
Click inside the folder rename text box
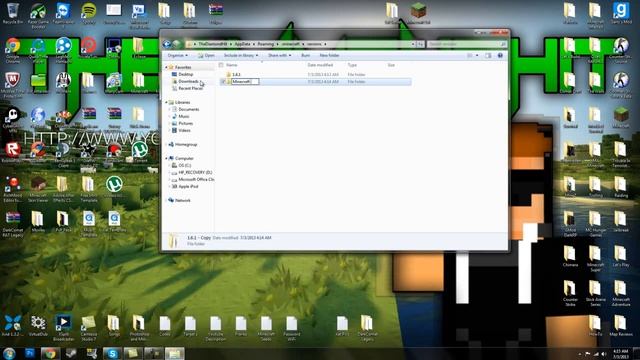pos(245,82)
